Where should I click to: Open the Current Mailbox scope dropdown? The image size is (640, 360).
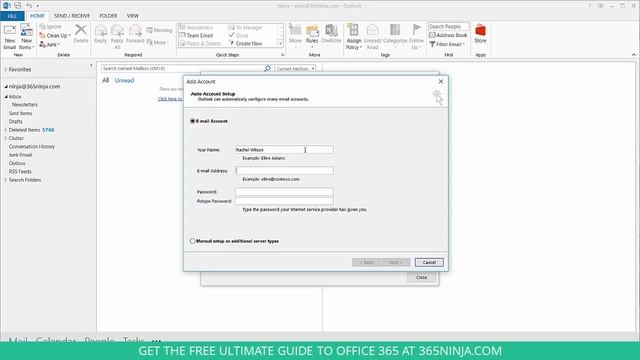coord(295,69)
